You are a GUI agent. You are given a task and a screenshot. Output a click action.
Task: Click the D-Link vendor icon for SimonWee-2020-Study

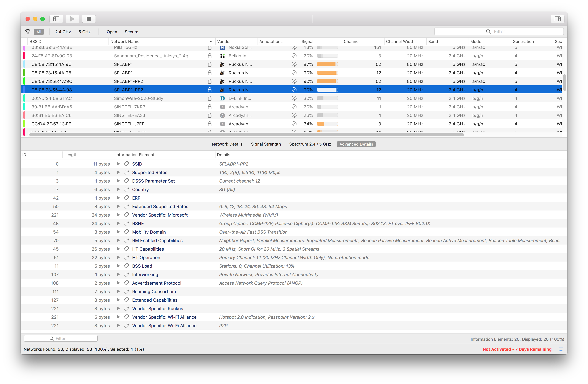[x=222, y=98]
